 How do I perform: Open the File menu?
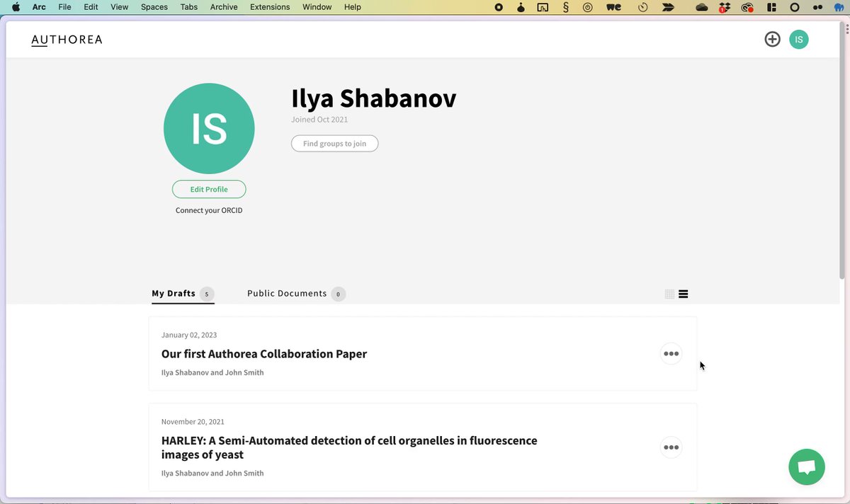point(64,7)
